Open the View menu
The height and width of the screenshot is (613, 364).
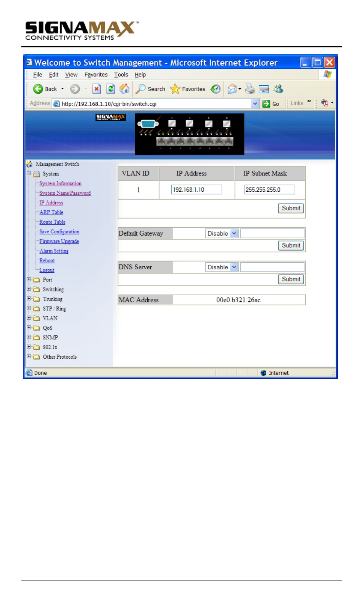(71, 75)
